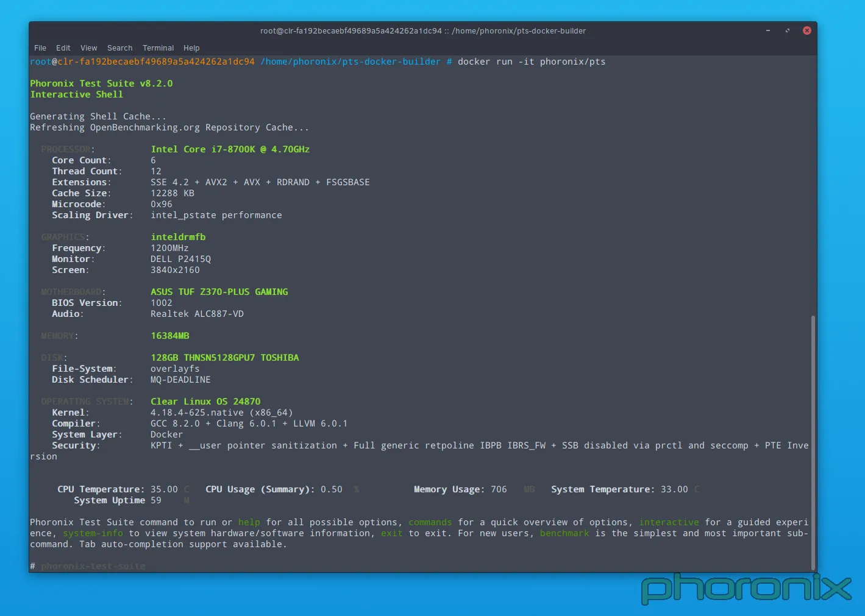This screenshot has width=865, height=616.
Task: Click the 'Memory Usage' label
Action: click(x=449, y=489)
